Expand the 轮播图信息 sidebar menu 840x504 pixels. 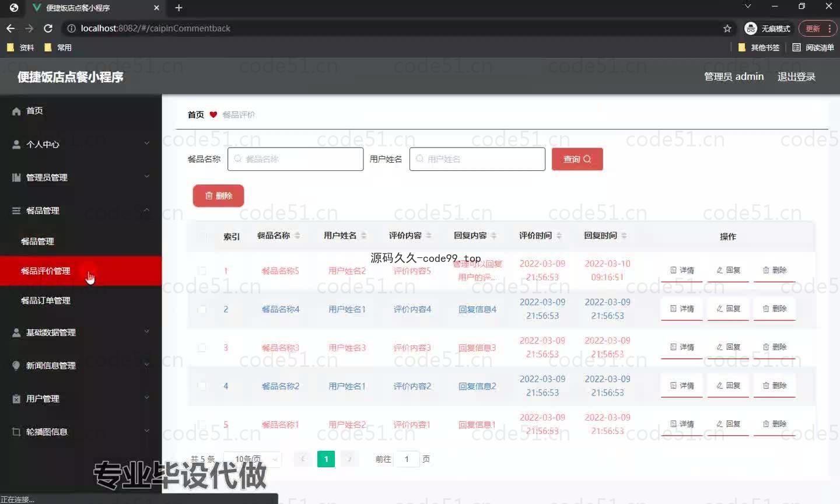point(80,432)
